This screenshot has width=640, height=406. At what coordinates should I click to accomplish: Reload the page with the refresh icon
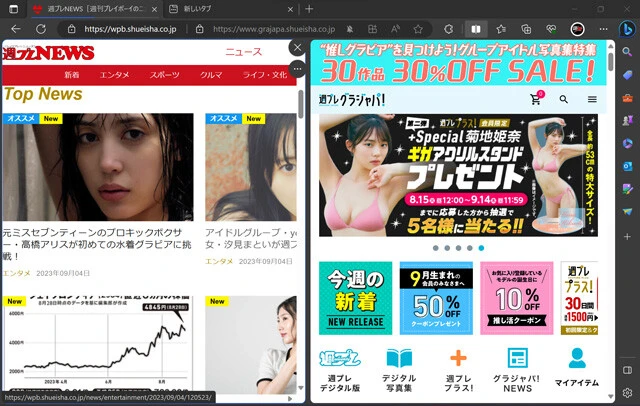pyautogui.click(x=41, y=29)
